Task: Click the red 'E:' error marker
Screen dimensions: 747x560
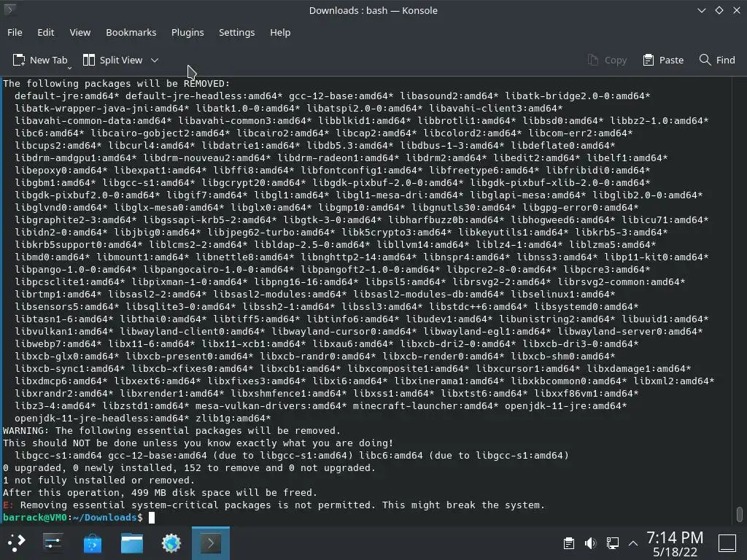Action: (x=8, y=505)
